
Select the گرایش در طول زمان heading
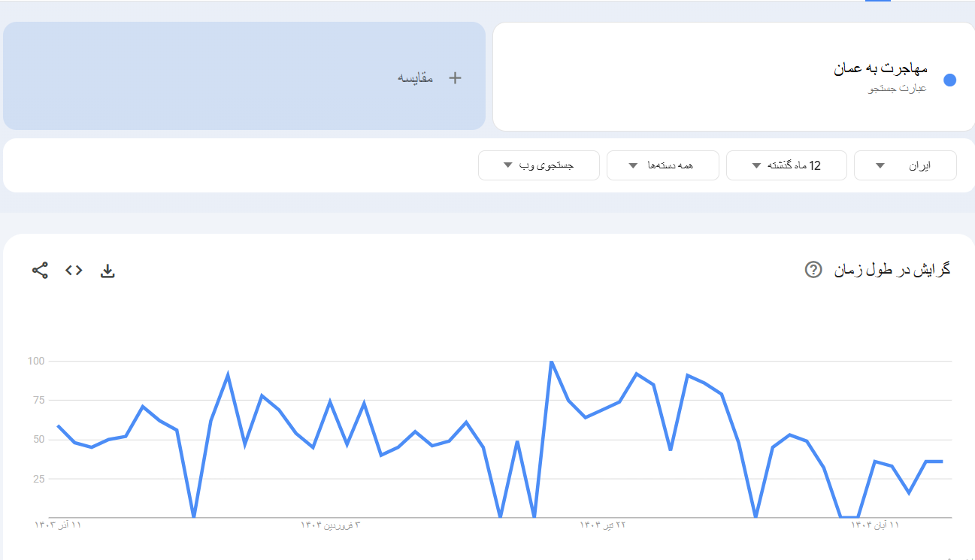click(892, 269)
